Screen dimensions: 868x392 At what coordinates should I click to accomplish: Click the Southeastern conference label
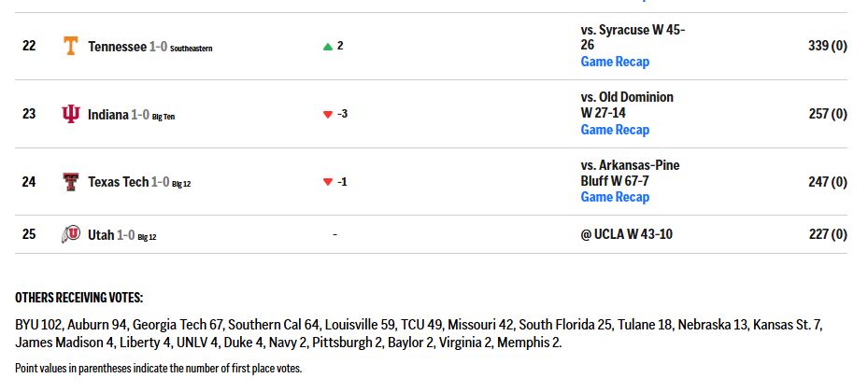(x=191, y=49)
